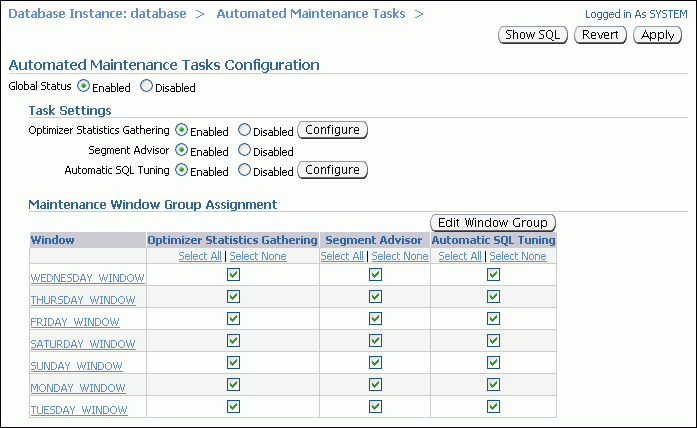Viewport: 697px width, 428px height.
Task: Open the WEDNESDAY_WINDOW link
Action: (88, 277)
